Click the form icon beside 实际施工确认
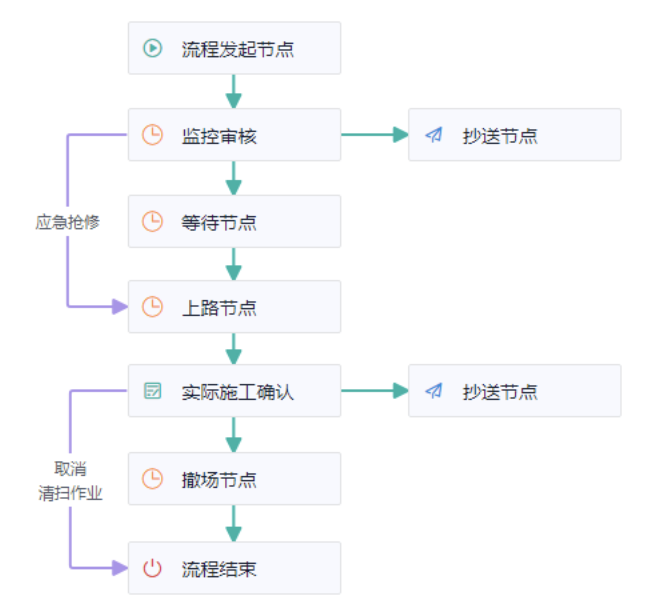 152,391
